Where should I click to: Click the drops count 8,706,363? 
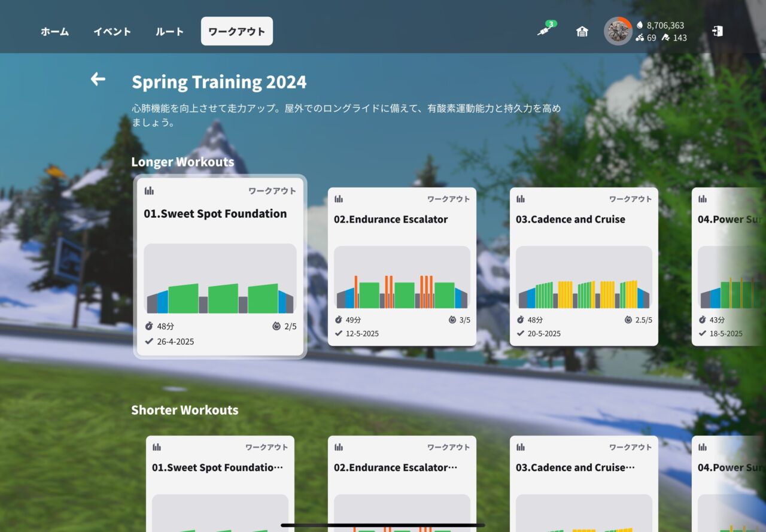[x=665, y=25]
